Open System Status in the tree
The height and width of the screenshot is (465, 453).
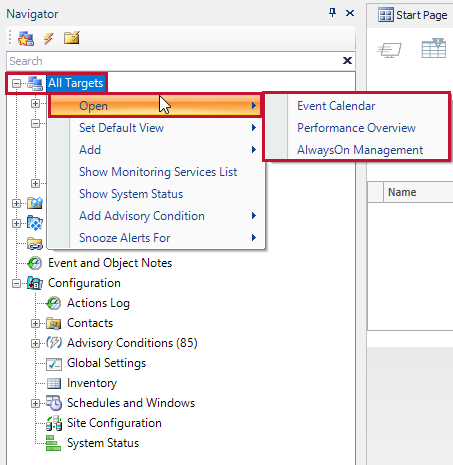coord(103,443)
